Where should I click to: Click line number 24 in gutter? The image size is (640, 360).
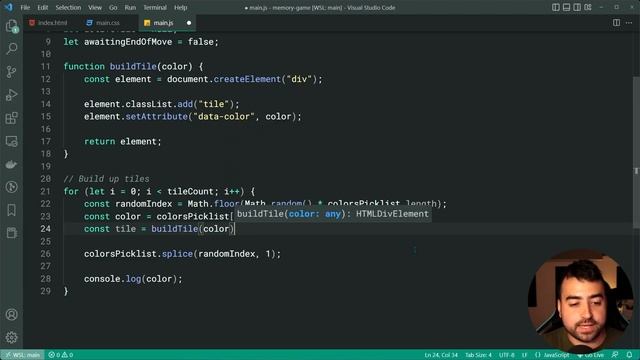(x=46, y=229)
